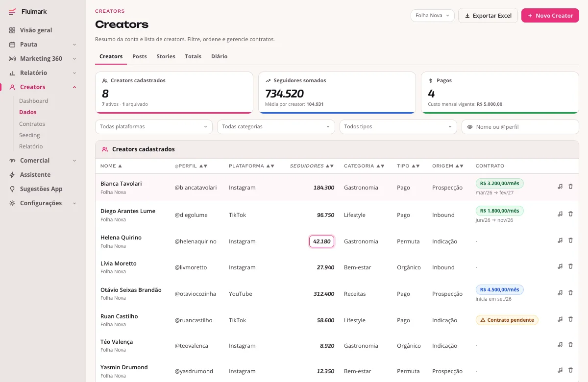Expand the Configurações sidebar section
Image resolution: width=588 pixels, height=382 pixels.
pos(43,203)
